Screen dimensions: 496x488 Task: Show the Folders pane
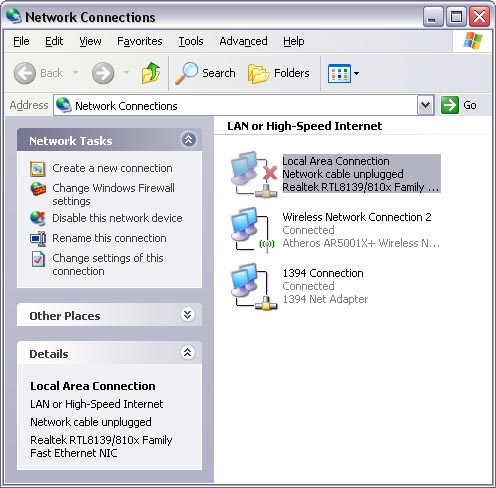[279, 73]
